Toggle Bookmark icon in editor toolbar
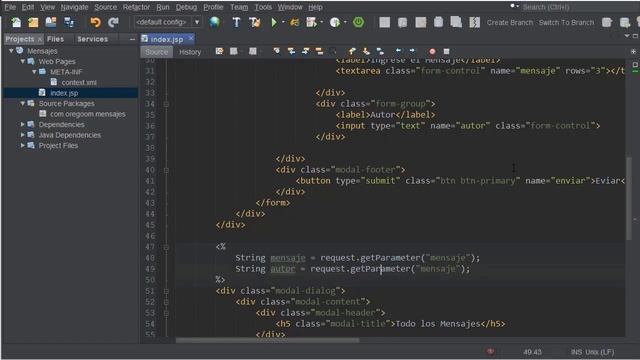Image resolution: width=640 pixels, height=360 pixels. pyautogui.click(x=380, y=51)
